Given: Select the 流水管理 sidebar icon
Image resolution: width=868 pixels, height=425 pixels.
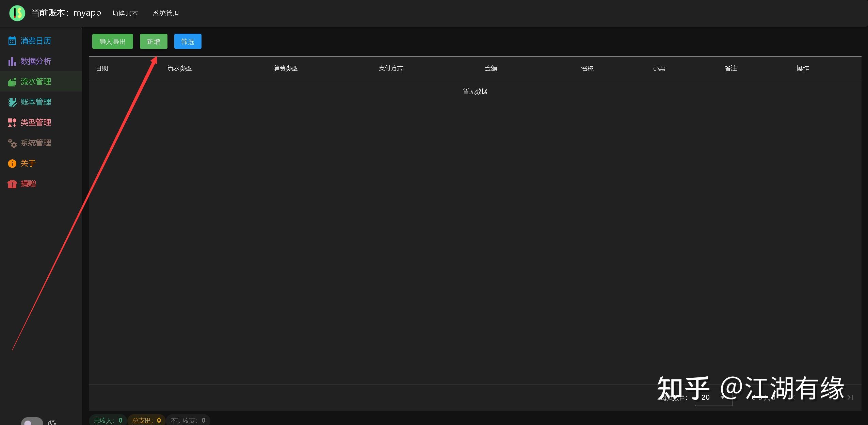Looking at the screenshot, I should (12, 81).
